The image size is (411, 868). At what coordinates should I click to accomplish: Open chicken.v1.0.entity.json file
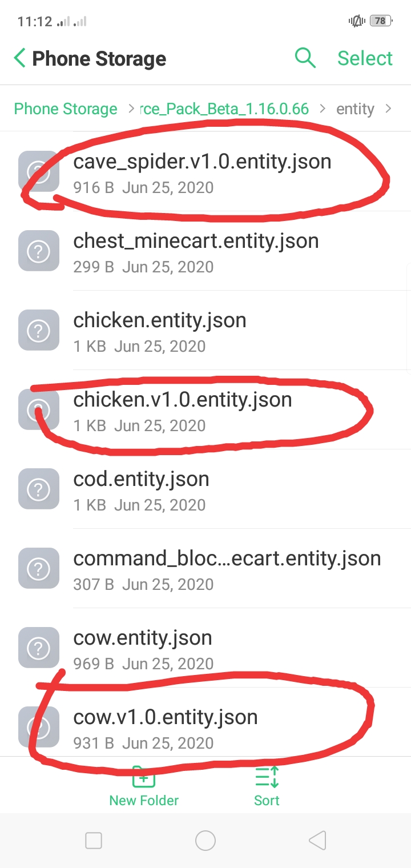click(x=183, y=400)
